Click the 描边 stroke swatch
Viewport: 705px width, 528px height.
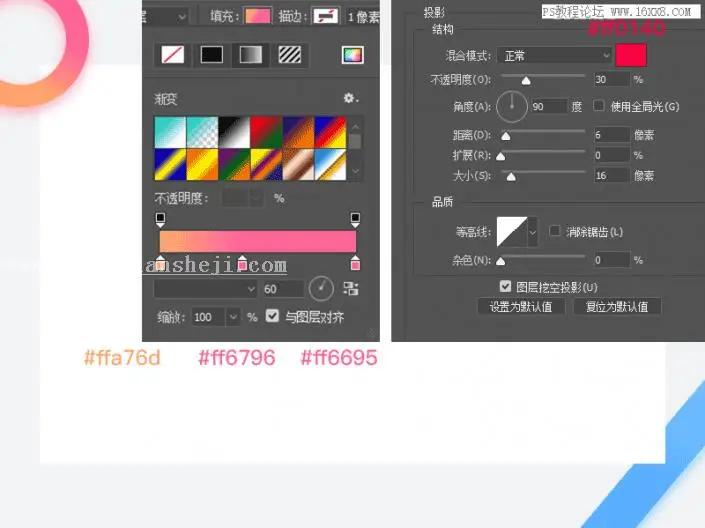[326, 16]
